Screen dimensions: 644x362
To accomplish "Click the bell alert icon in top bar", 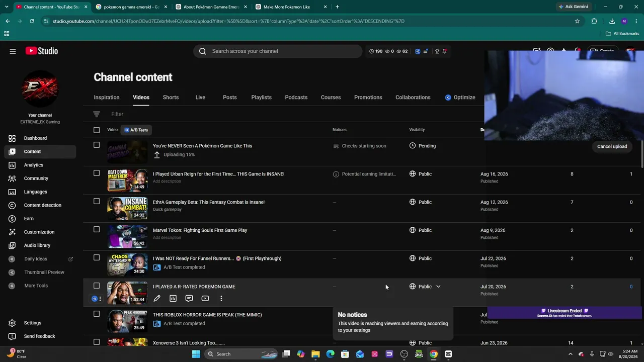I will click(x=444, y=51).
